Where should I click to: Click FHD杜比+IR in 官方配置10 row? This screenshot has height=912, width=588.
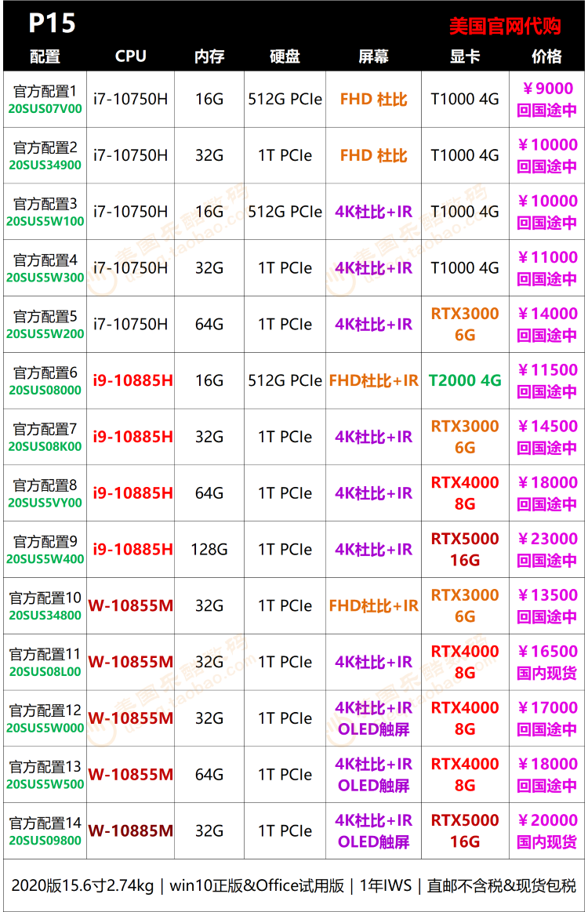click(x=373, y=606)
